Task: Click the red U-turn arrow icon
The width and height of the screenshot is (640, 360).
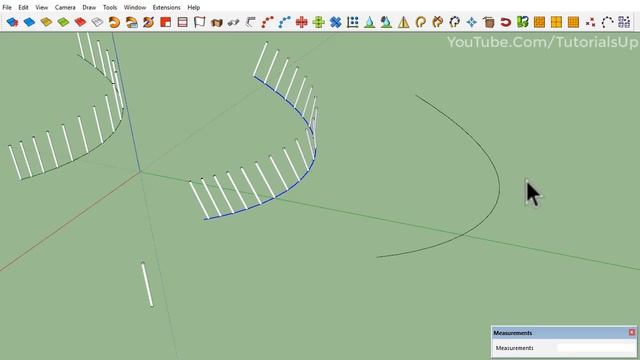Action: coord(506,22)
